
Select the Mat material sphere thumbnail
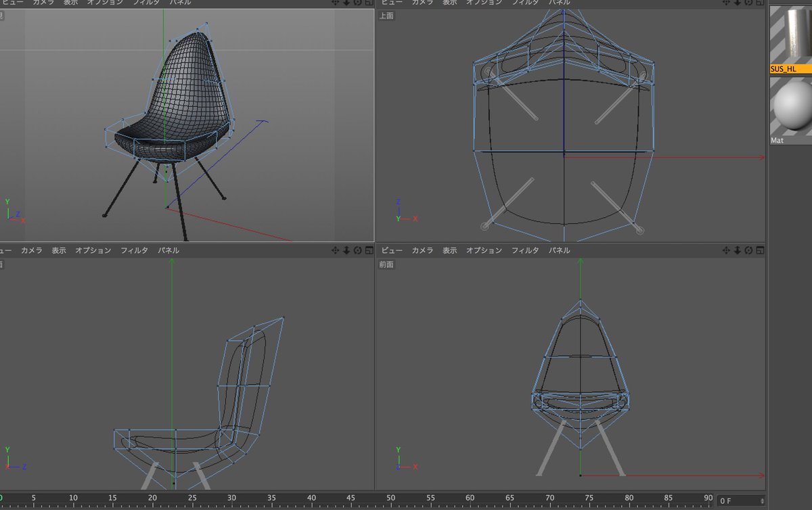click(790, 107)
